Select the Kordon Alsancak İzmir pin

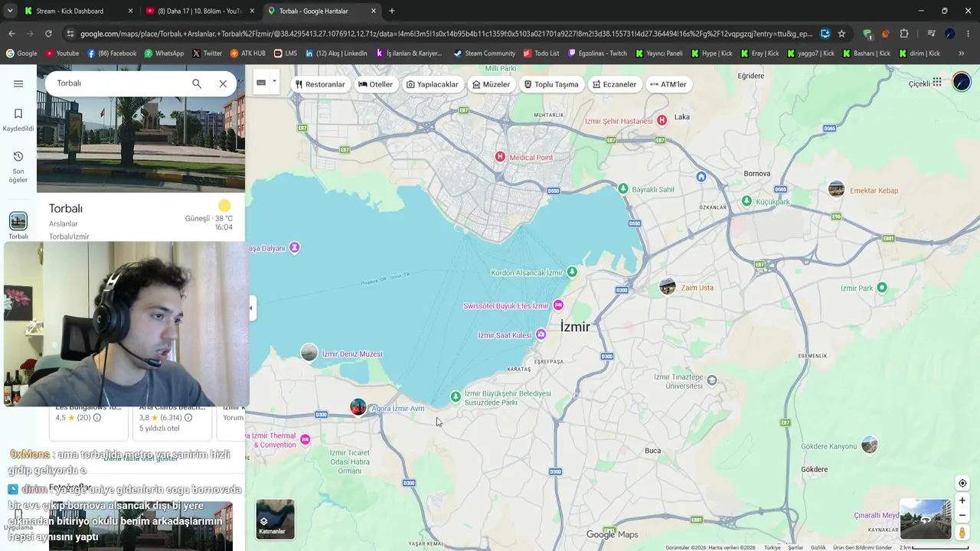pos(572,272)
